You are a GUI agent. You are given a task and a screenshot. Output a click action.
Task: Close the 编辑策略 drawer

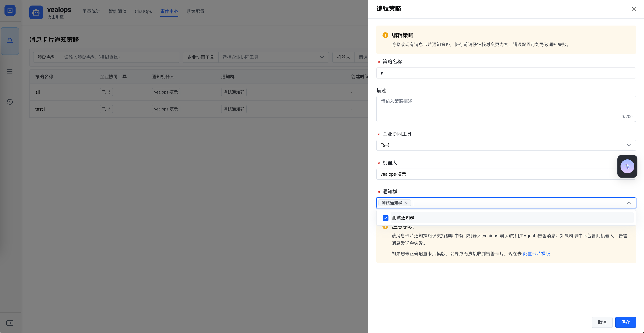(634, 8)
